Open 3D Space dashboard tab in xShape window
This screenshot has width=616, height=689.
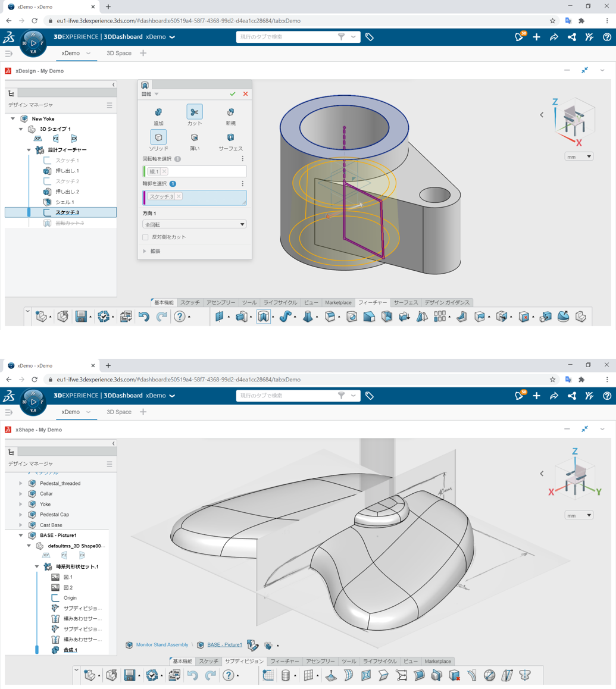pyautogui.click(x=118, y=412)
